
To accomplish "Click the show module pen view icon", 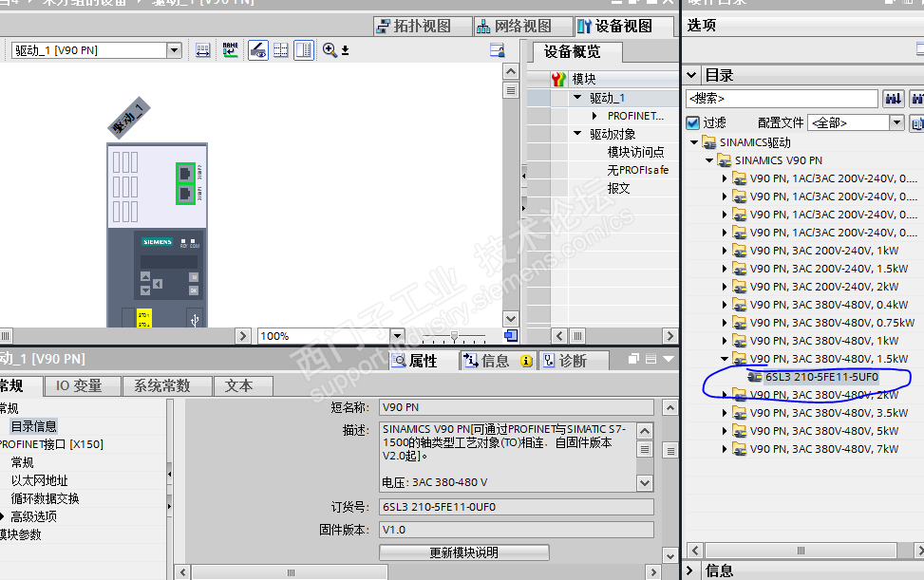I will tap(258, 50).
